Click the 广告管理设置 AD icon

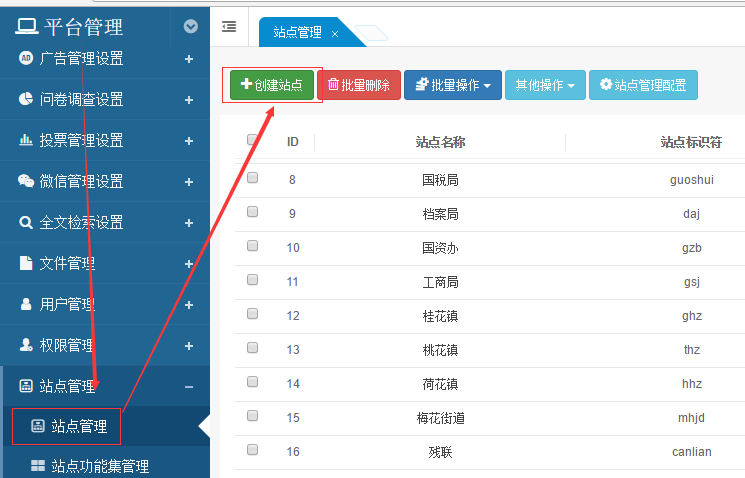point(26,58)
